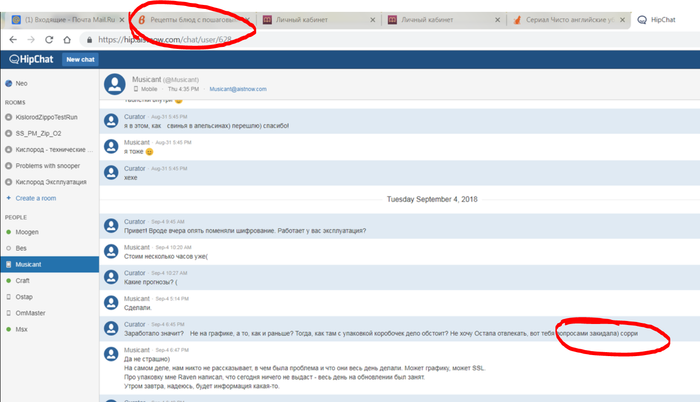Close the Сериал Чисто английские tab
700x402 pixels.
(x=622, y=20)
